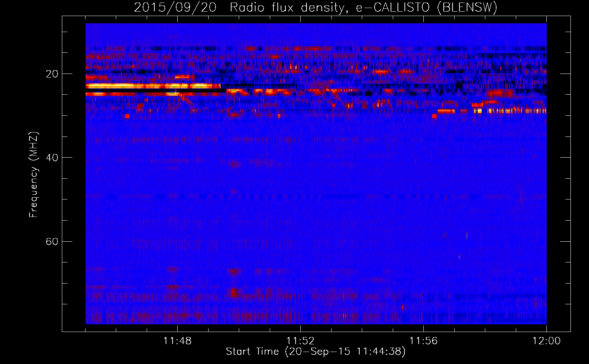This screenshot has width=589, height=364.
Task: Click the date "2015/09/20" in the title
Action: click(175, 8)
